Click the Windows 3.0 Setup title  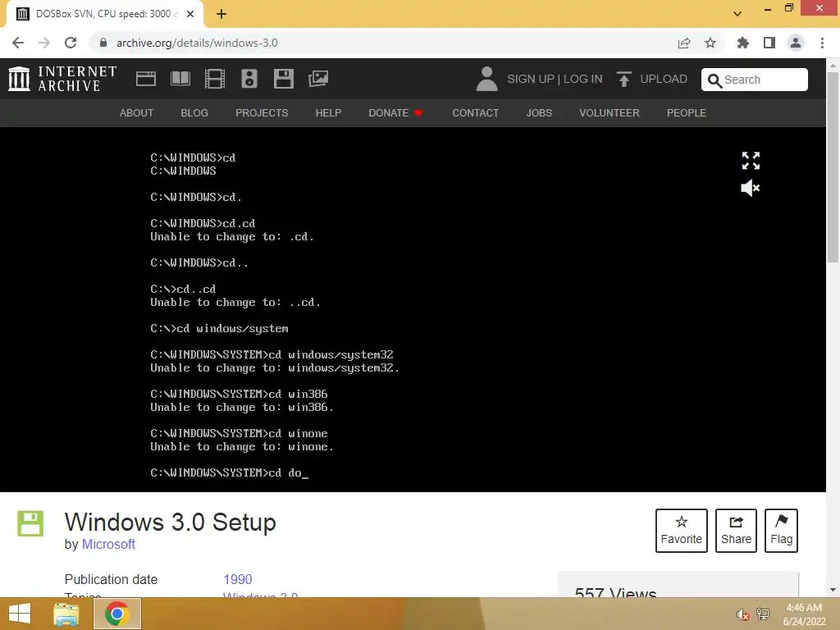click(171, 522)
